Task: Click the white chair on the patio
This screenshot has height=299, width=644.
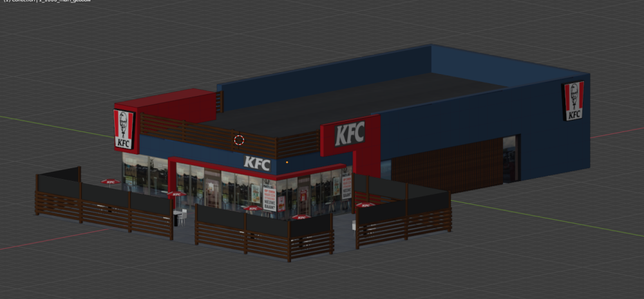Action: point(182,217)
